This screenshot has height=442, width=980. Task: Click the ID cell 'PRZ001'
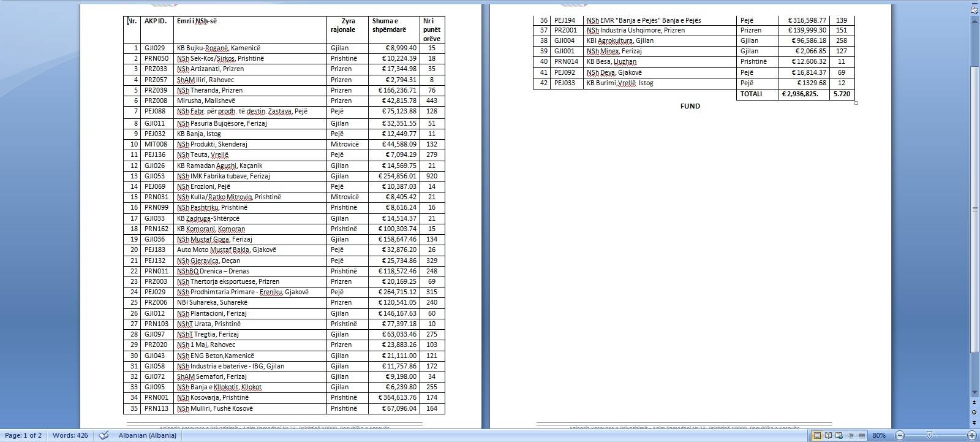click(x=565, y=30)
